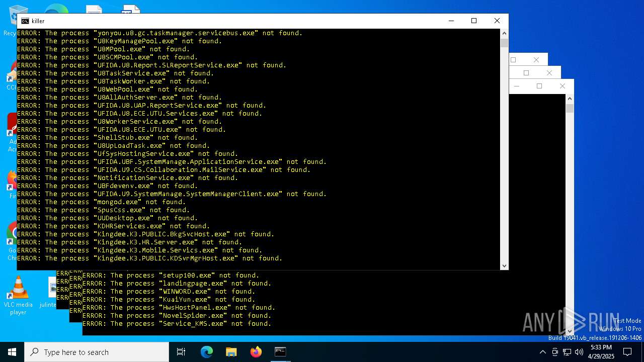Click the "KDHRServices.exe" error line
644x362 pixels.
[x=113, y=226]
